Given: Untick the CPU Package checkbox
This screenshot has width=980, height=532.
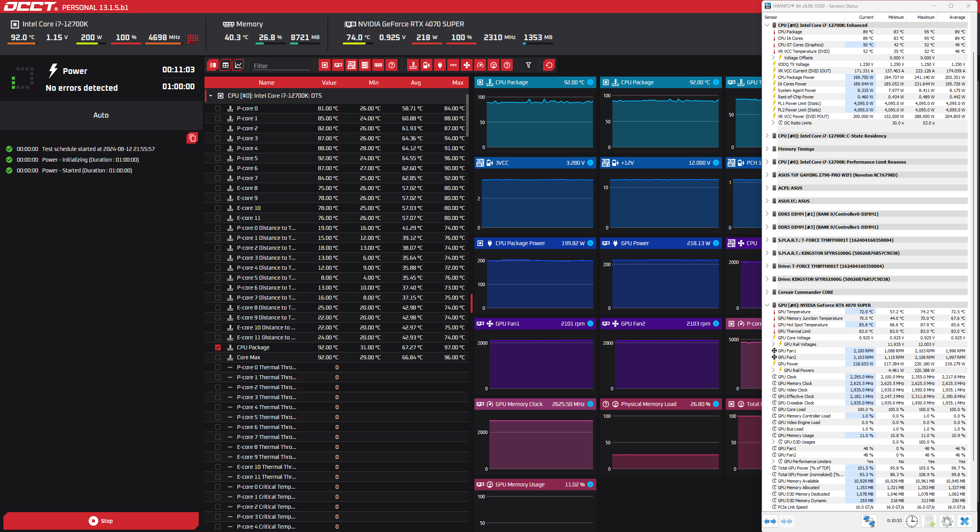Looking at the screenshot, I should 218,347.
